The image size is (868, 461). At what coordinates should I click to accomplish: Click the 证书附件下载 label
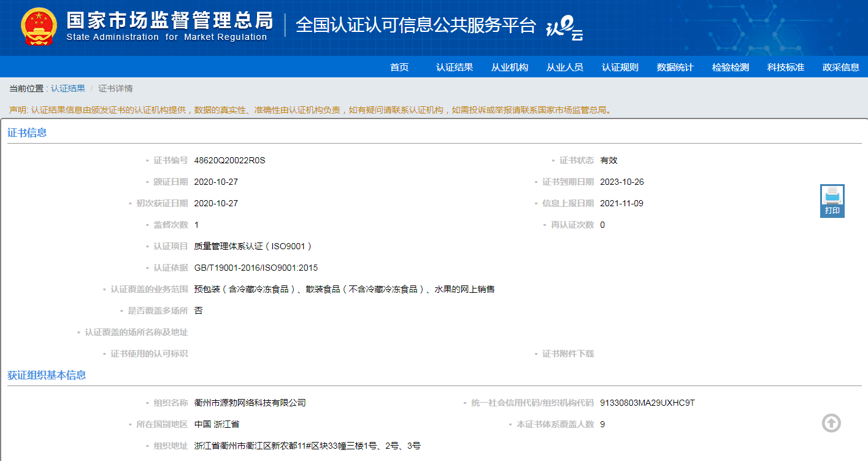pos(568,354)
